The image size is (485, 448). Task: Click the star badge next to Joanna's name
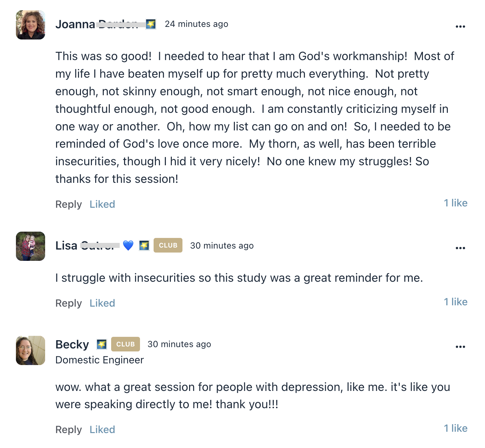click(151, 24)
